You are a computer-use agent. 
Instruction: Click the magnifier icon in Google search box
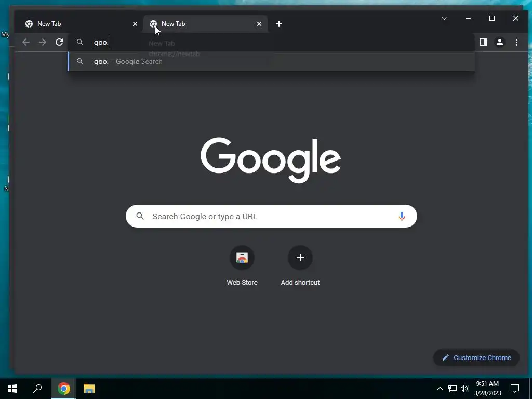click(140, 216)
